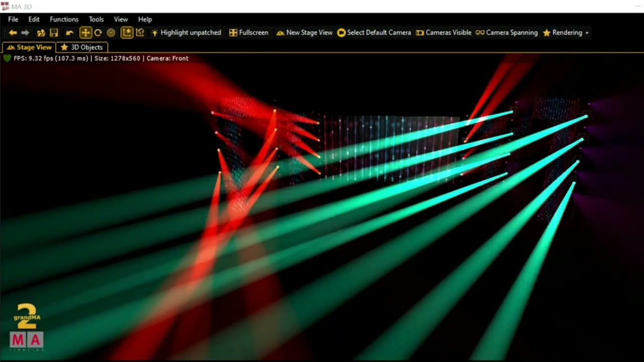Click the concentric circles target icon
The image size is (644, 362).
coord(111,33)
